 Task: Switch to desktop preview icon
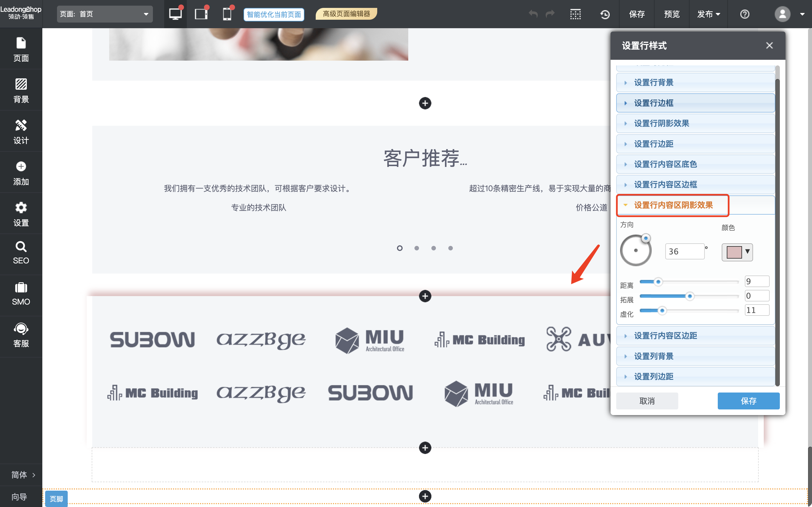tap(175, 14)
